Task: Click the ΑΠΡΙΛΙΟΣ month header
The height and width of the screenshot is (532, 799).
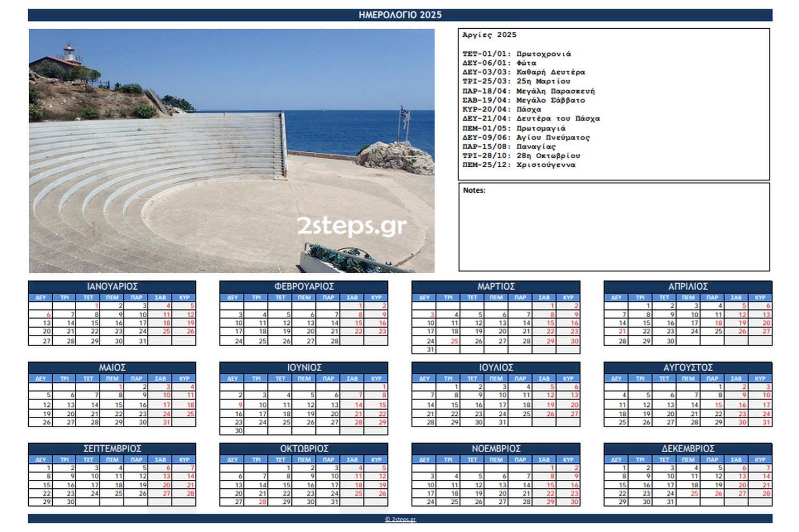Action: click(688, 287)
